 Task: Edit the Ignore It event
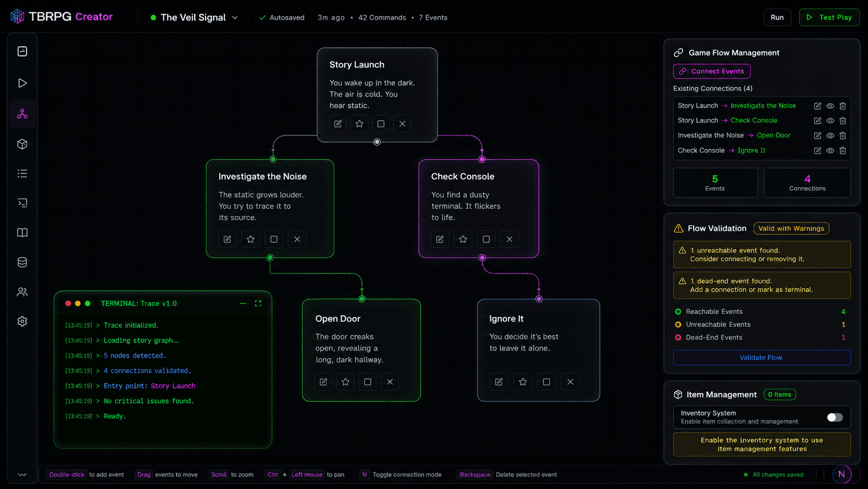click(x=499, y=382)
